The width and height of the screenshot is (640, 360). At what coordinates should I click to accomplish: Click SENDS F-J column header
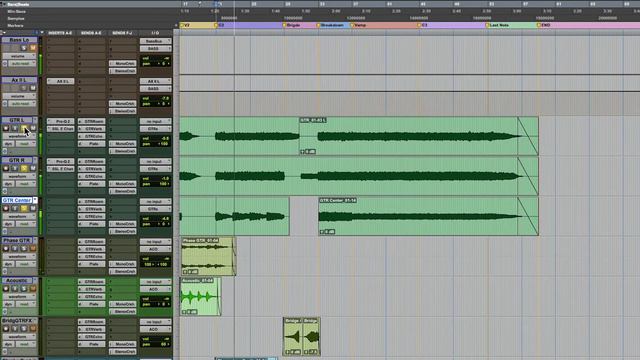[122, 33]
